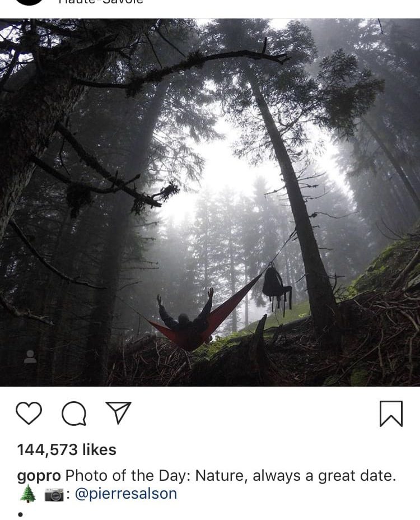Open the gopro username in the caption

[x=39, y=476]
